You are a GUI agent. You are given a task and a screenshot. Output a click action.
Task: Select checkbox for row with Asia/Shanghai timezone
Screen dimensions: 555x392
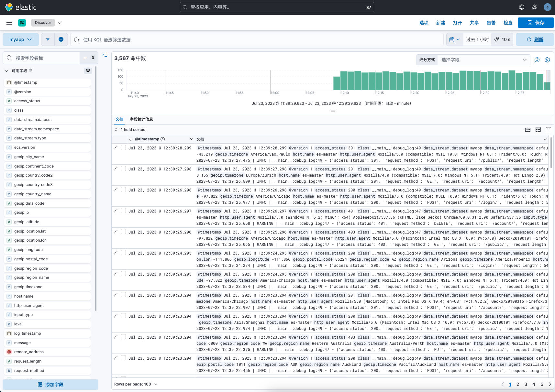pyautogui.click(x=123, y=316)
